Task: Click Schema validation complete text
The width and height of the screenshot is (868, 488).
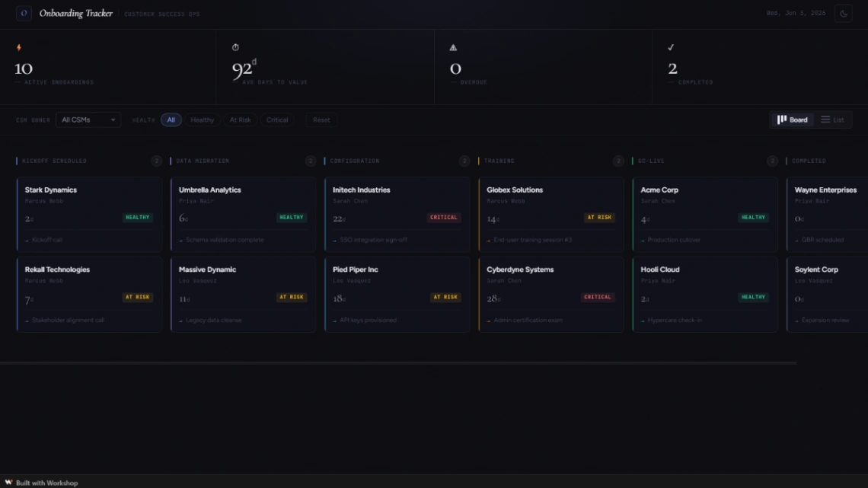Action: [225, 240]
